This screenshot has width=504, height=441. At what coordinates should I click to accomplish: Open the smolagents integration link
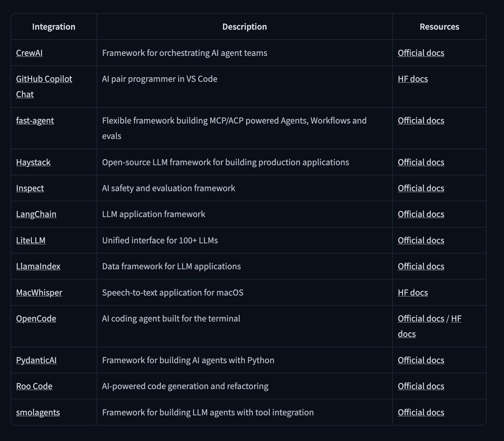tap(38, 412)
